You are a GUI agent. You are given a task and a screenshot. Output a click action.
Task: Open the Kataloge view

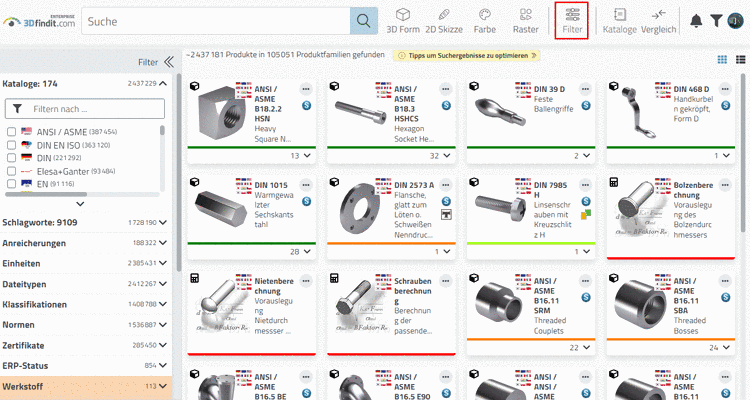(619, 22)
